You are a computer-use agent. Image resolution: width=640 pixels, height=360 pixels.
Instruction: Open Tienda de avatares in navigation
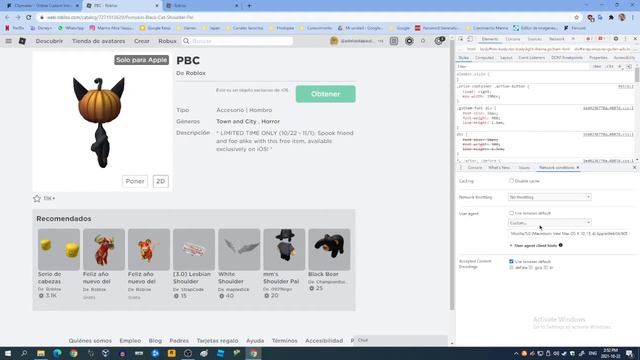(99, 41)
